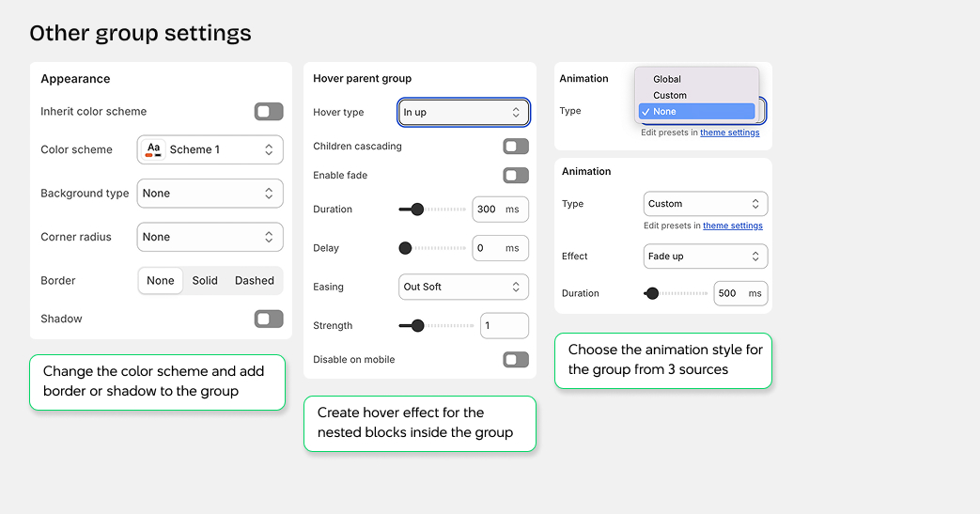Open theme settings link under Custom type

pyautogui.click(x=733, y=226)
